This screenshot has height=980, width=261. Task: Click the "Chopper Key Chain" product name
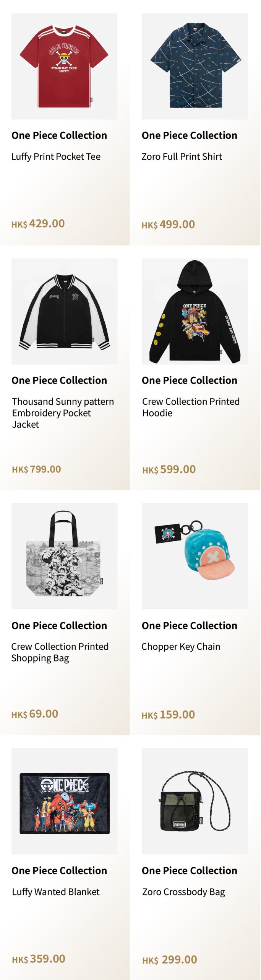(x=181, y=647)
